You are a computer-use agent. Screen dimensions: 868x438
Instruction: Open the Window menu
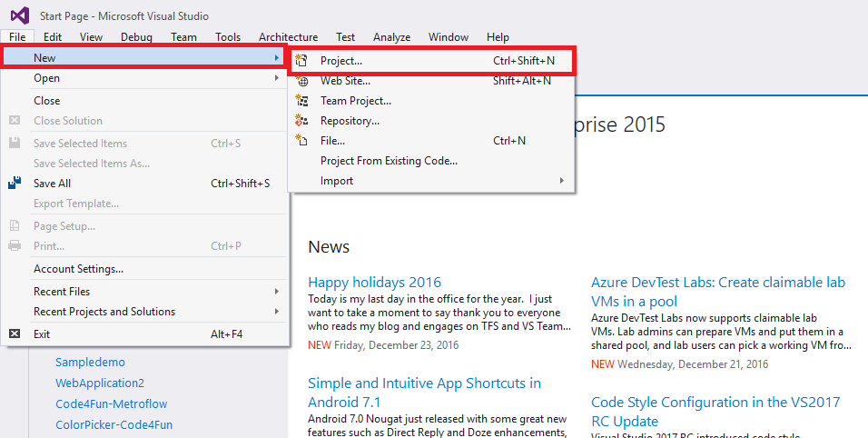click(449, 37)
